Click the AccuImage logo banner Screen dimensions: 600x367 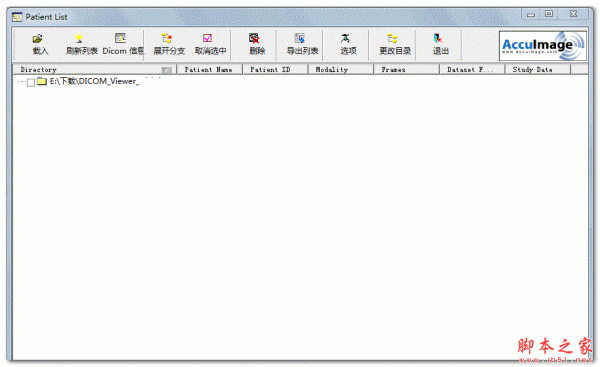[x=543, y=46]
